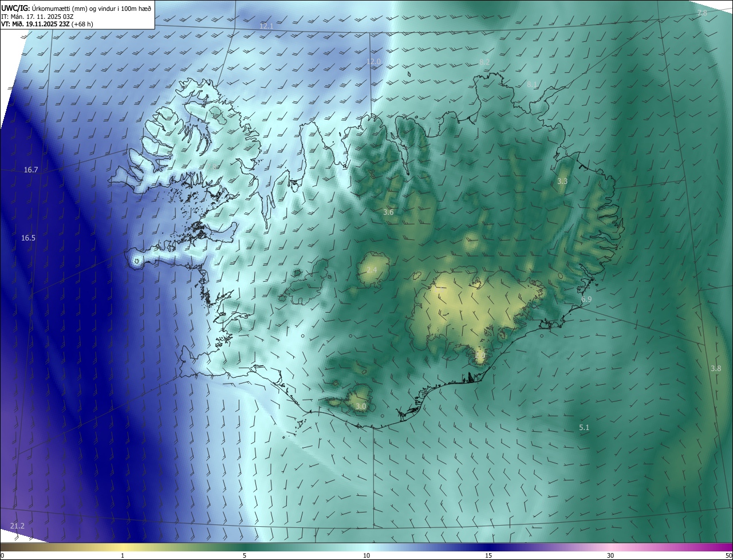
Task: Click the 'IT: Mán. 17. 11. 2025 03Z' line
Action: click(x=36, y=17)
